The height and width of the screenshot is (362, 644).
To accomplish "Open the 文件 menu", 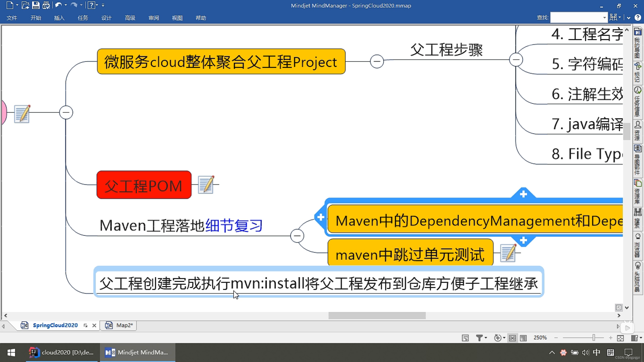I will (x=12, y=18).
